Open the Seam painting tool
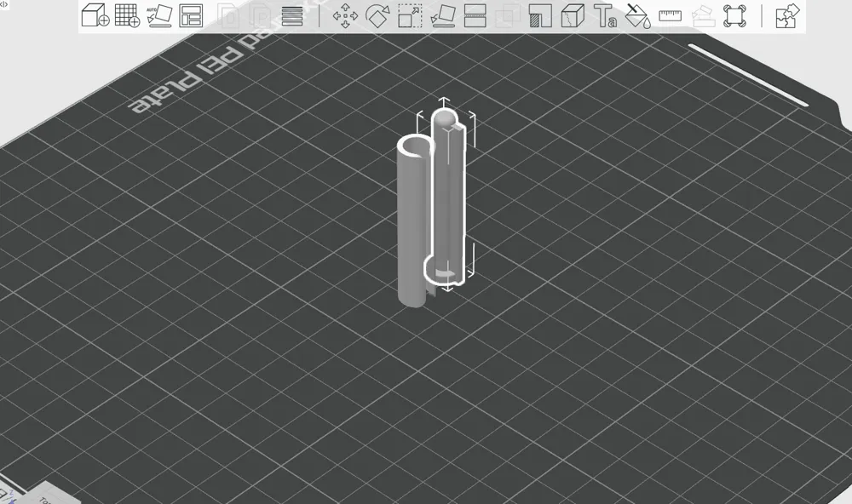 click(x=573, y=15)
